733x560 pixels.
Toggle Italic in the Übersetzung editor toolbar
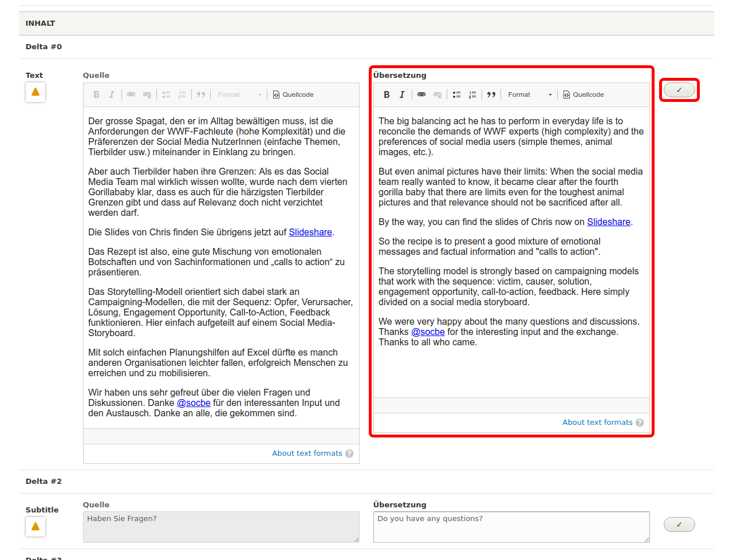pyautogui.click(x=402, y=94)
